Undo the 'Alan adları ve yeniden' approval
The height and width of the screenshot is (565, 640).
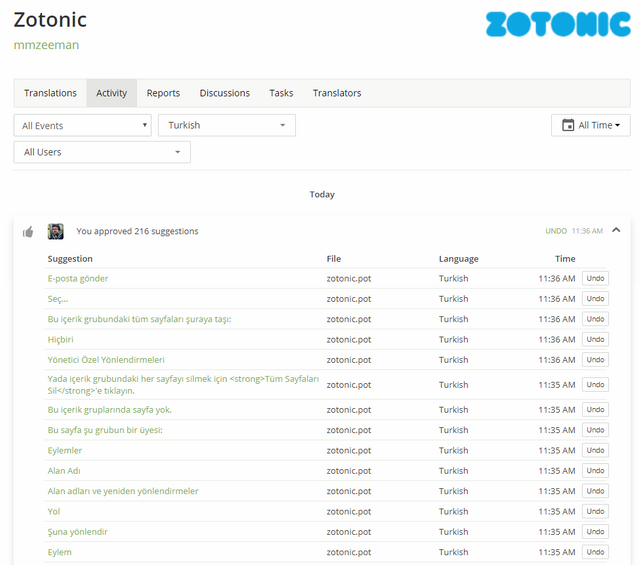click(x=595, y=491)
